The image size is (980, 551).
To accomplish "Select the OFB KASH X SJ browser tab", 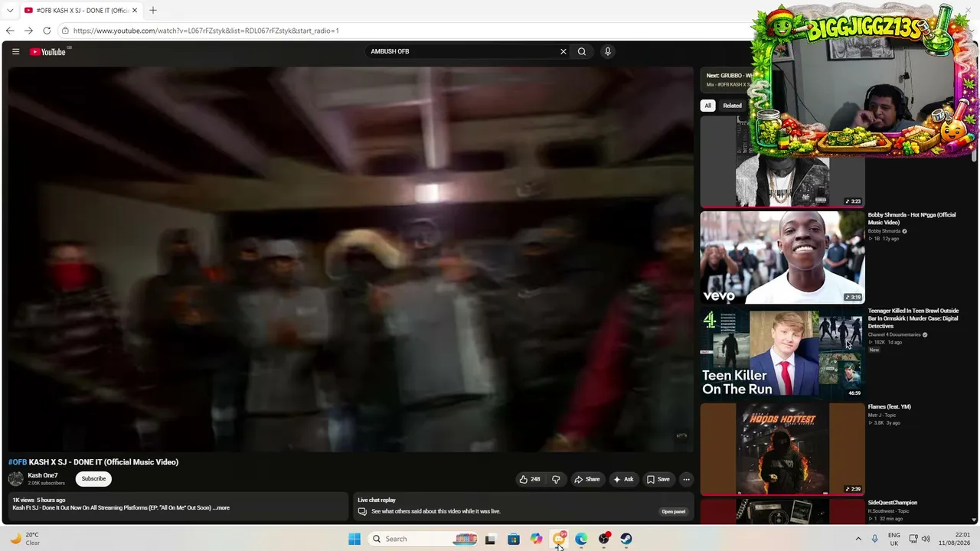I will tap(82, 10).
